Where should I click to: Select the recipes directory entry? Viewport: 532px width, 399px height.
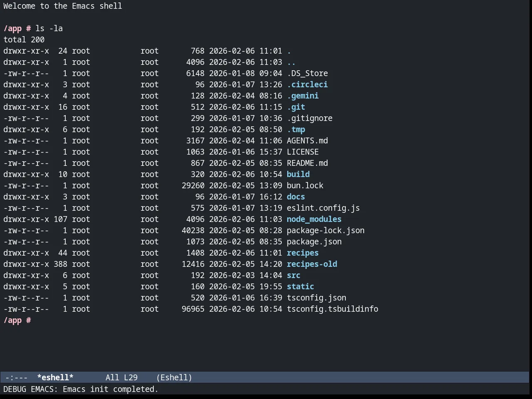pos(303,253)
